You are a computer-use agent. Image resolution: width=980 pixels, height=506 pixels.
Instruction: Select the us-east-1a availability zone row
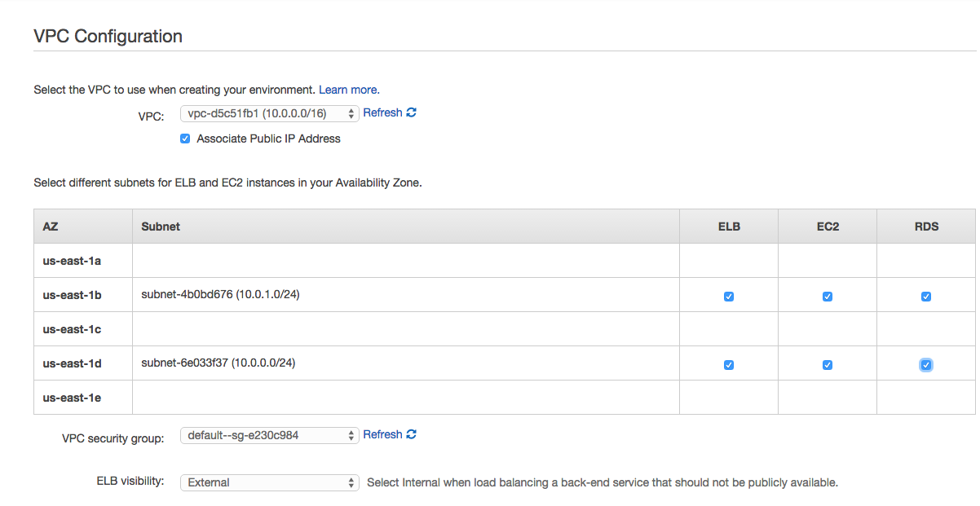(505, 261)
